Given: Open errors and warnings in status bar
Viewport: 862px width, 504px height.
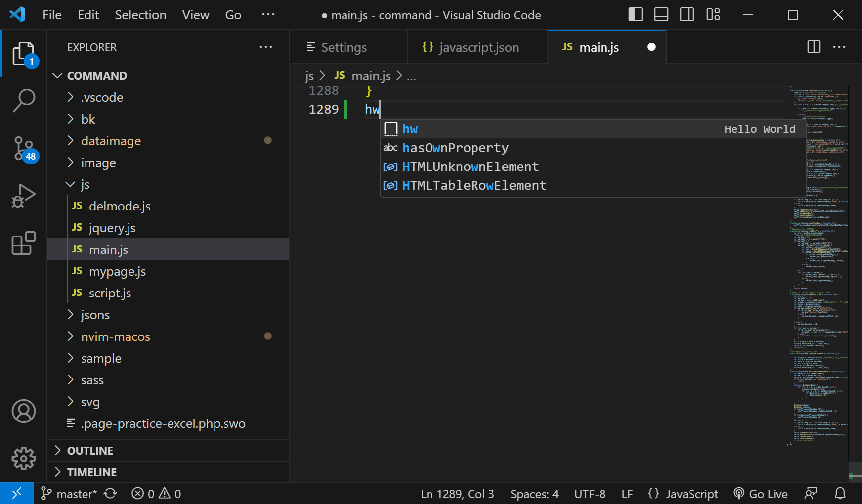Looking at the screenshot, I should (x=156, y=493).
